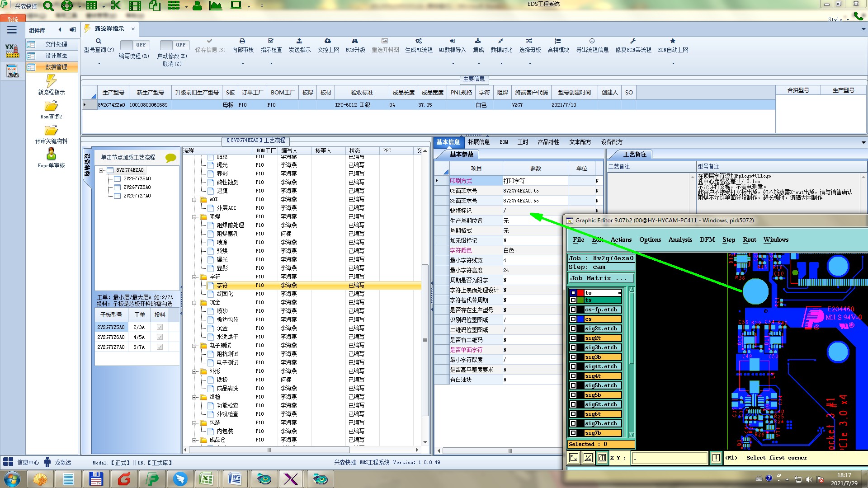
Task: Open the Bom查询2 folder icon
Action: [51, 107]
